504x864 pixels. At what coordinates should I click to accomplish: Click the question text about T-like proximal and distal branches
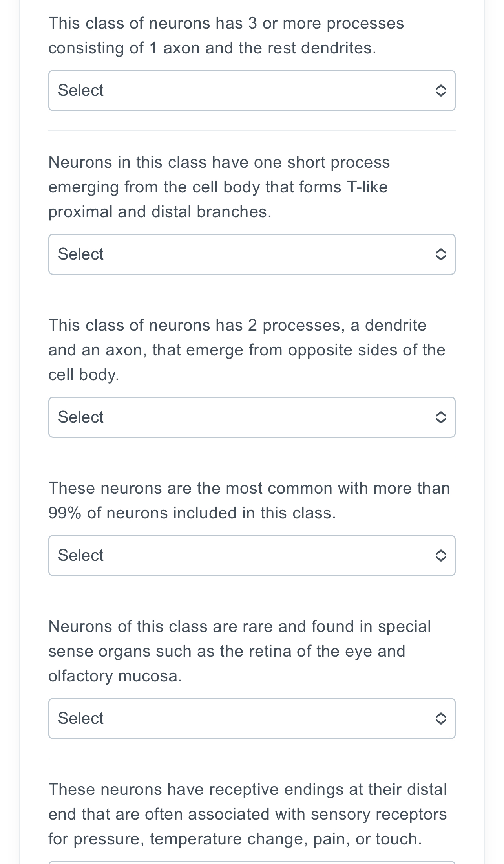coord(219,187)
